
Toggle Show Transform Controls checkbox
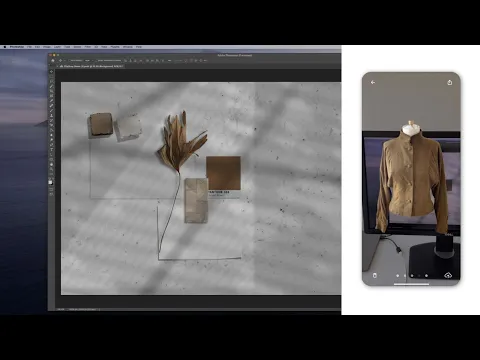[96, 60]
